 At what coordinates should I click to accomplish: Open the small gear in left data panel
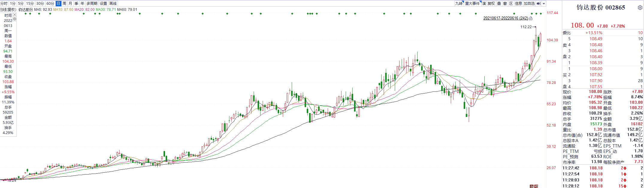click(x=15, y=19)
